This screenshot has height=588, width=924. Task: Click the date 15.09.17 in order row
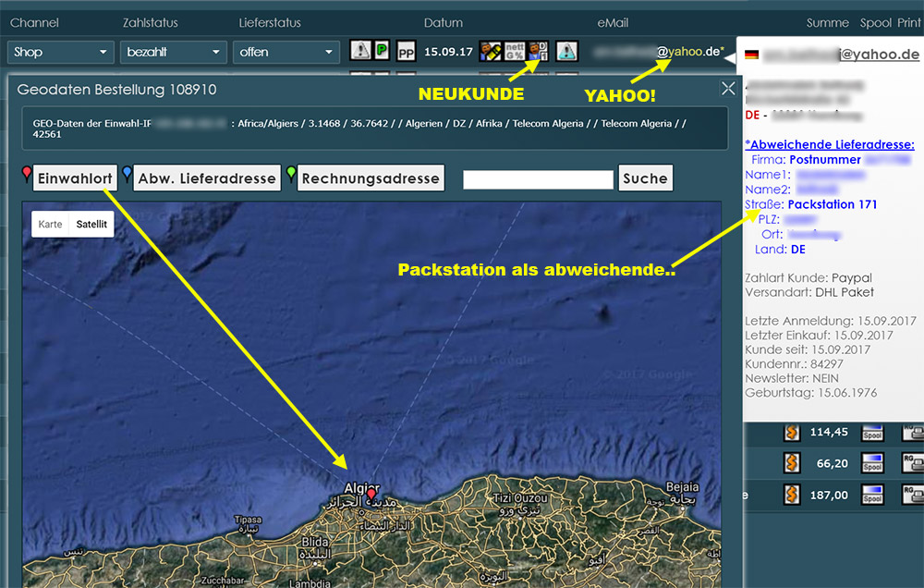click(x=448, y=52)
